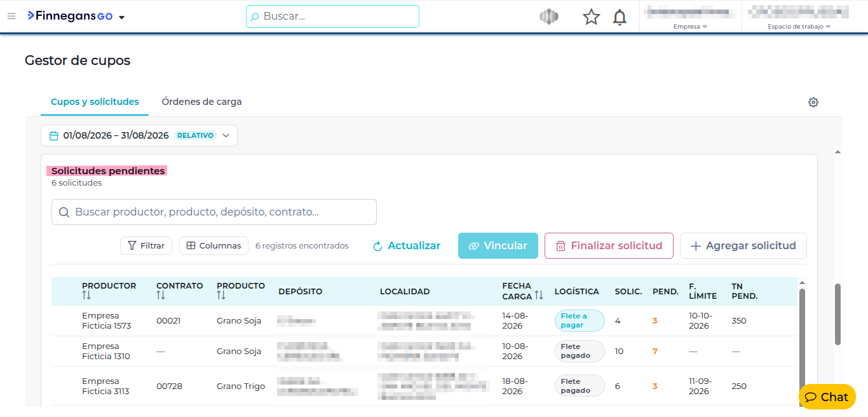Click Actualizar to refresh the list
The width and height of the screenshot is (868, 417).
point(407,245)
